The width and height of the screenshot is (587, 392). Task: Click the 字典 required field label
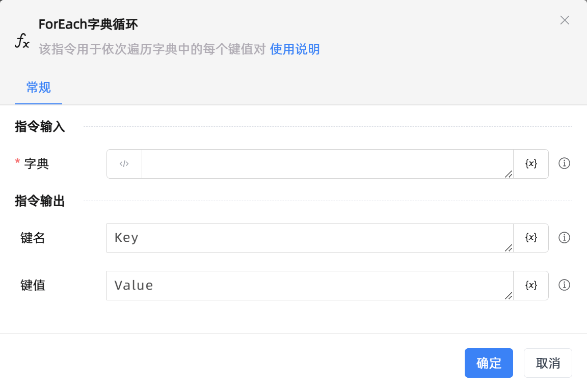pos(37,164)
